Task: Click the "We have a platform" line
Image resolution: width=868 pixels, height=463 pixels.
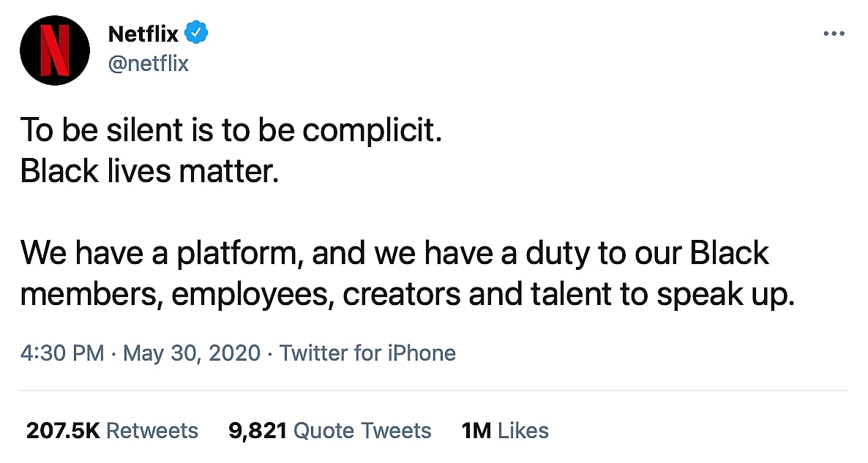Action: 394,253
